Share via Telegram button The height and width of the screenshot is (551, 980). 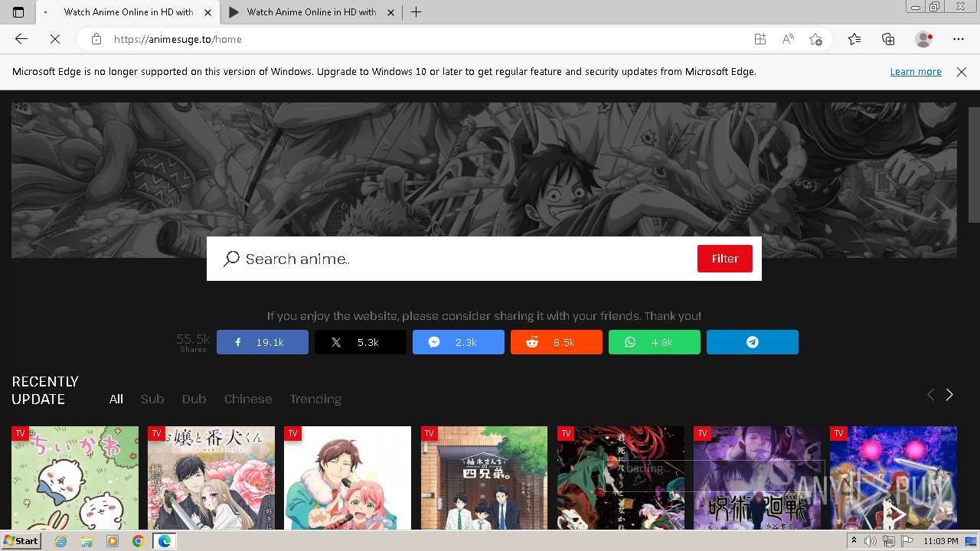point(753,342)
